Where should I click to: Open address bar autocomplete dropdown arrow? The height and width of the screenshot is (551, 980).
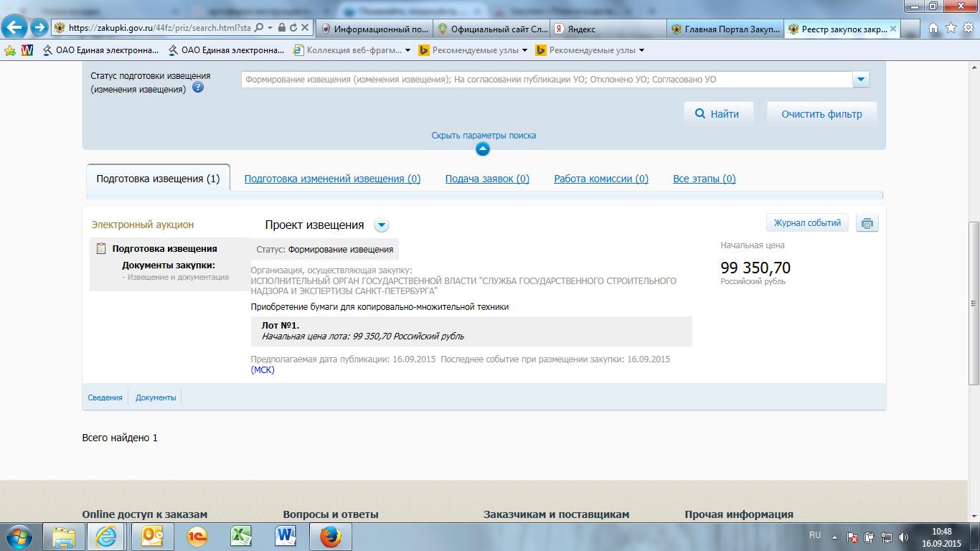click(270, 28)
